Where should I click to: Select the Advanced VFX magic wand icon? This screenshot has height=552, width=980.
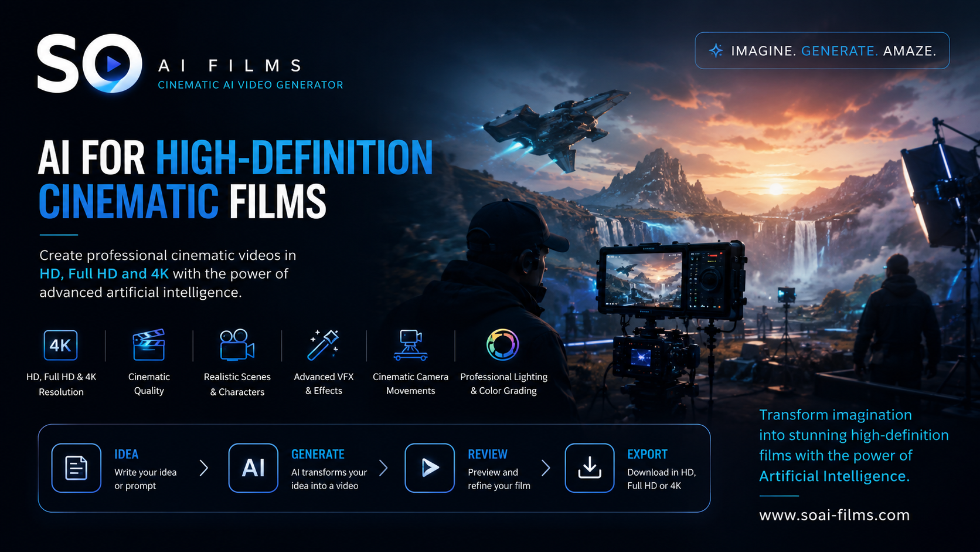pyautogui.click(x=324, y=344)
